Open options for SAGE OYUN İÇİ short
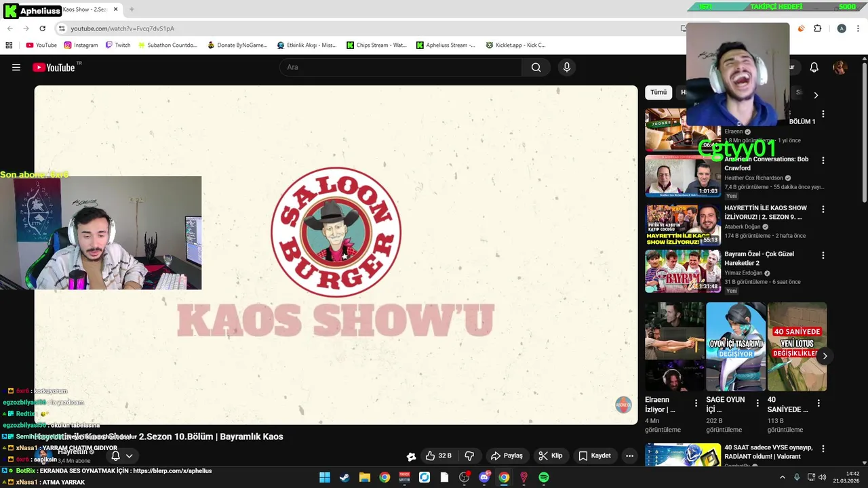This screenshot has height=488, width=868. (757, 403)
